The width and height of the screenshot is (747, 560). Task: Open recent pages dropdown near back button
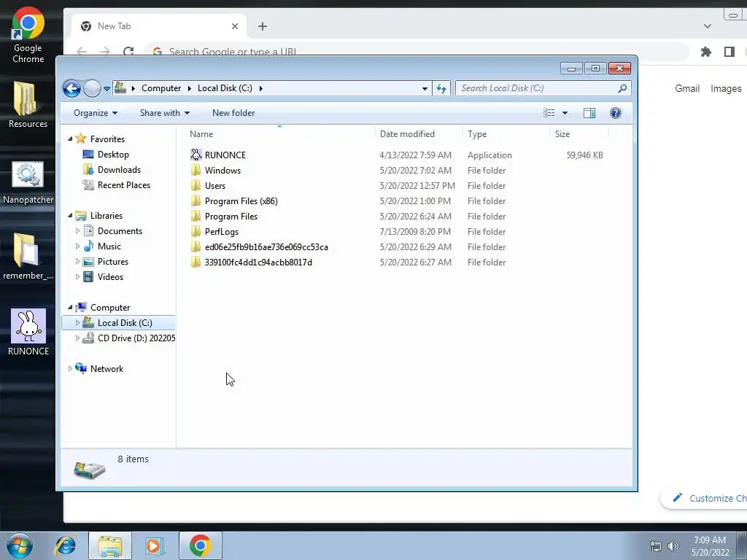(x=107, y=88)
